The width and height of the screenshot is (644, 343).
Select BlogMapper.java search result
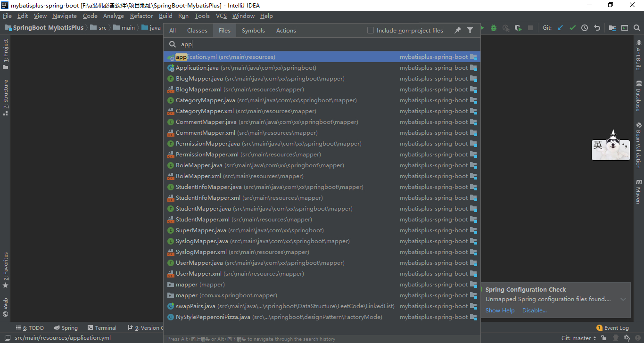coord(322,79)
